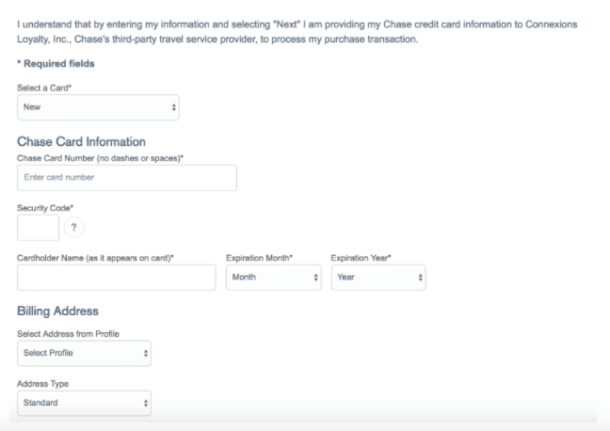Click the Address Type label
The height and width of the screenshot is (431, 610).
[x=43, y=384]
